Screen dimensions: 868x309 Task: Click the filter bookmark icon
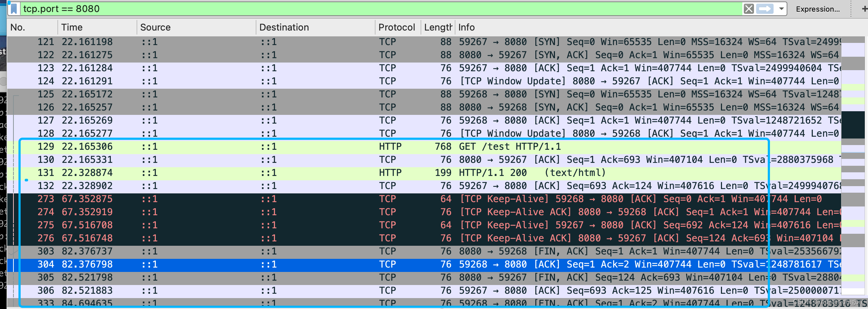pyautogui.click(x=14, y=9)
